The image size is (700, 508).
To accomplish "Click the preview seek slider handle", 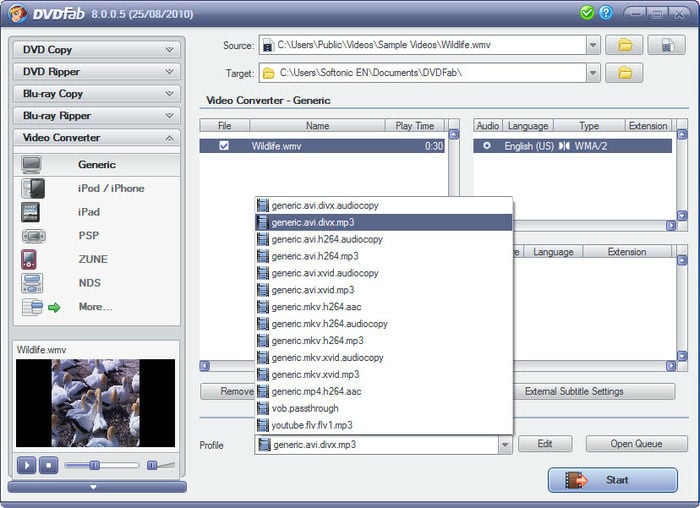I will pyautogui.click(x=95, y=466).
